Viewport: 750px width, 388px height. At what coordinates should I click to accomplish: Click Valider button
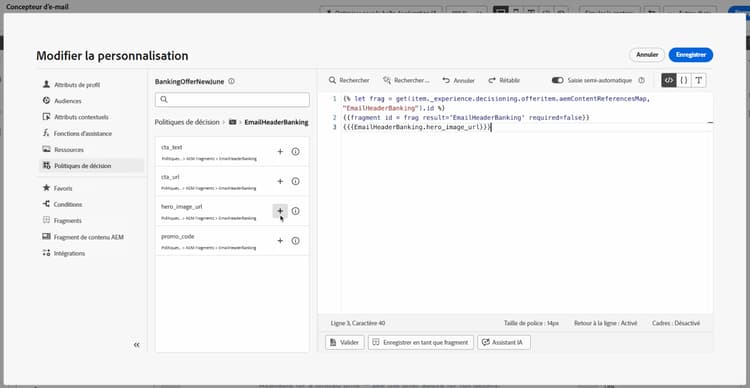tap(345, 343)
